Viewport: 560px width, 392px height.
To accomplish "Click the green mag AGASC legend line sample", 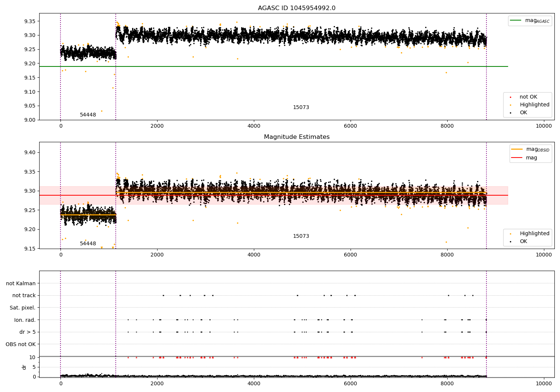I will pos(516,21).
